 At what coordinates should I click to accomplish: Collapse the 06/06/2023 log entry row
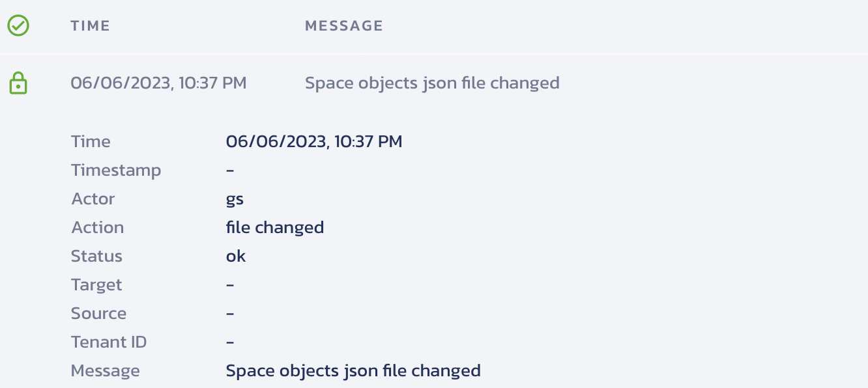434,83
